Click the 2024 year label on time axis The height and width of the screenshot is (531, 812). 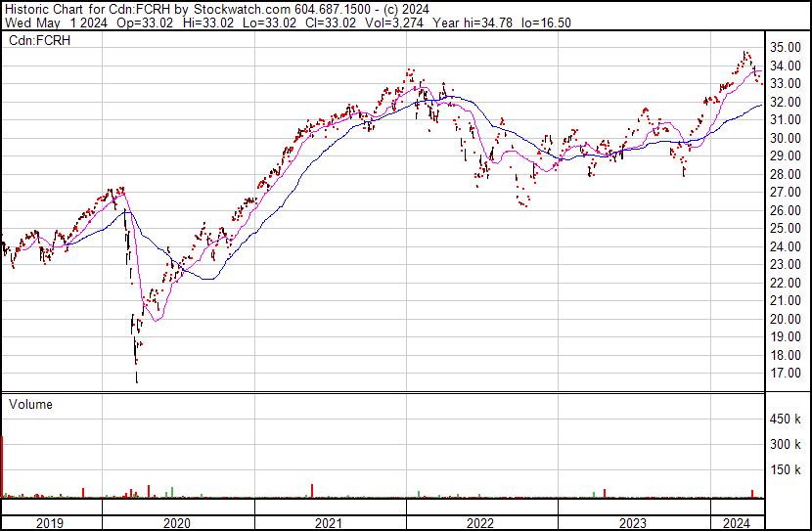737,523
